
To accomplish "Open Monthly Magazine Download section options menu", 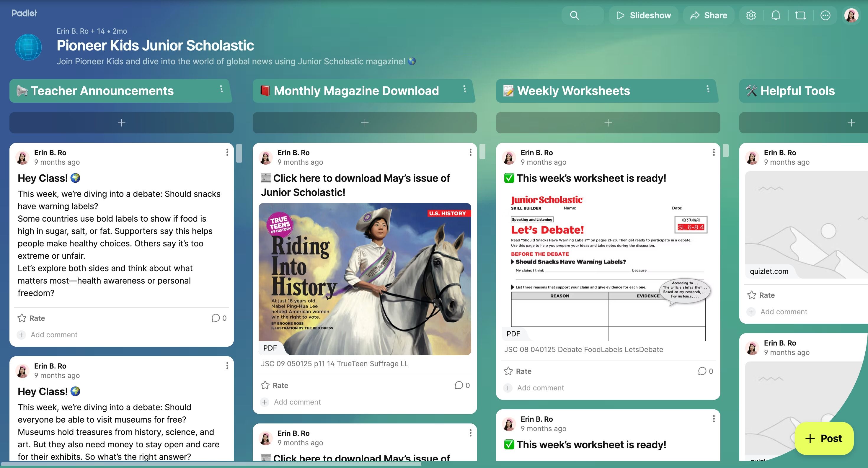I will [464, 89].
